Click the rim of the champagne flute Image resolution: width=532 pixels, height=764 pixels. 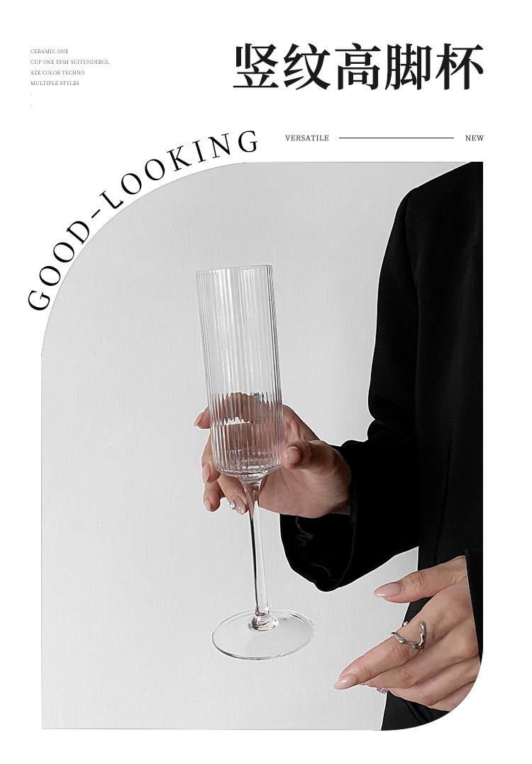pos(234,269)
